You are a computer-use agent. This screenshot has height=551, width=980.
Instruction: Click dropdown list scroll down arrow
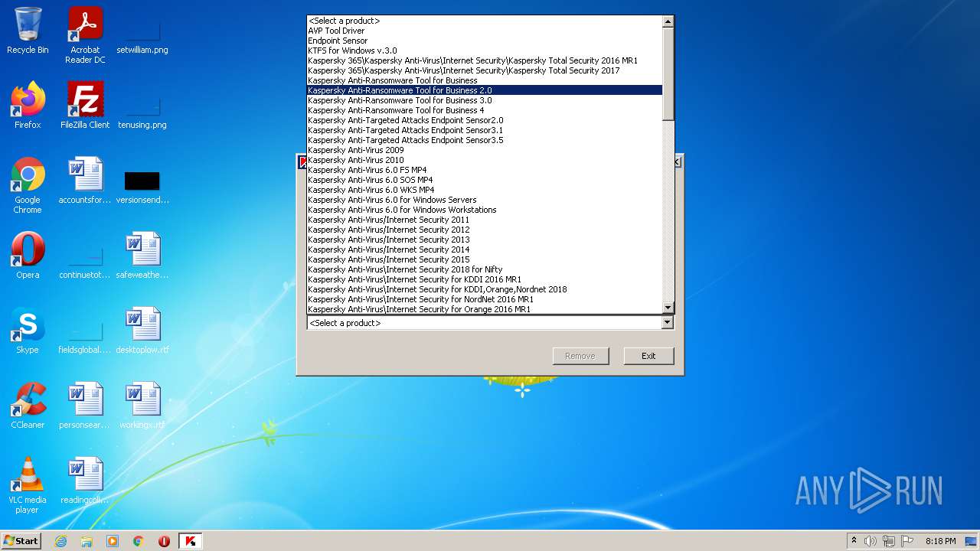[668, 308]
